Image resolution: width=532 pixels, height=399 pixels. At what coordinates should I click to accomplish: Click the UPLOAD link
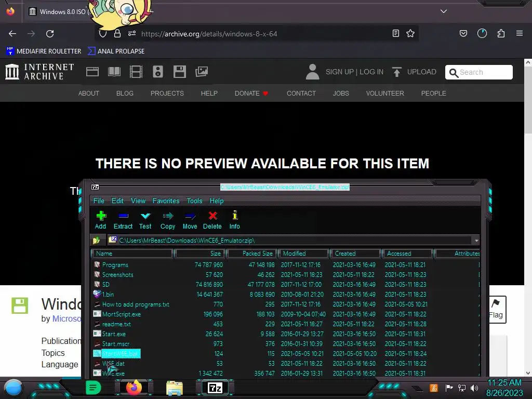pos(414,72)
